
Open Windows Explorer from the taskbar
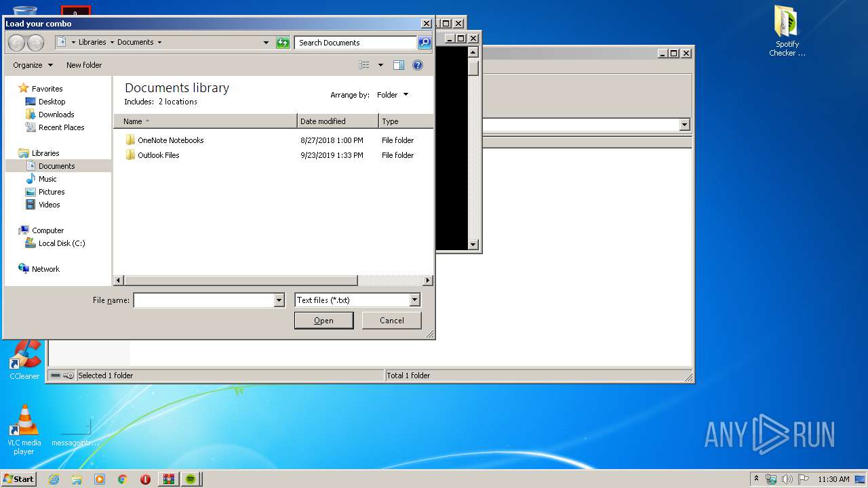pos(77,479)
